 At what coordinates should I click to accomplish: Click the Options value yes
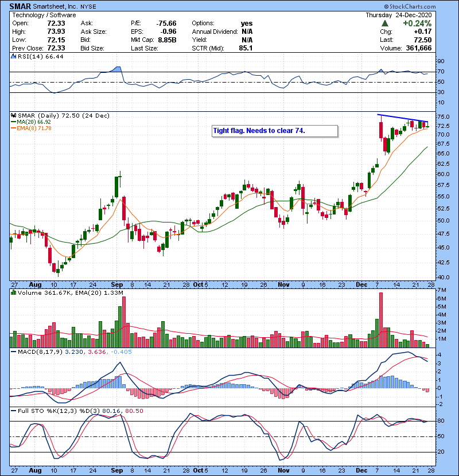click(x=247, y=24)
